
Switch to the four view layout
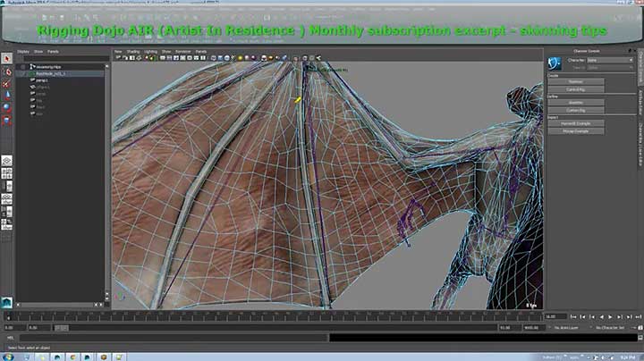click(x=6, y=173)
